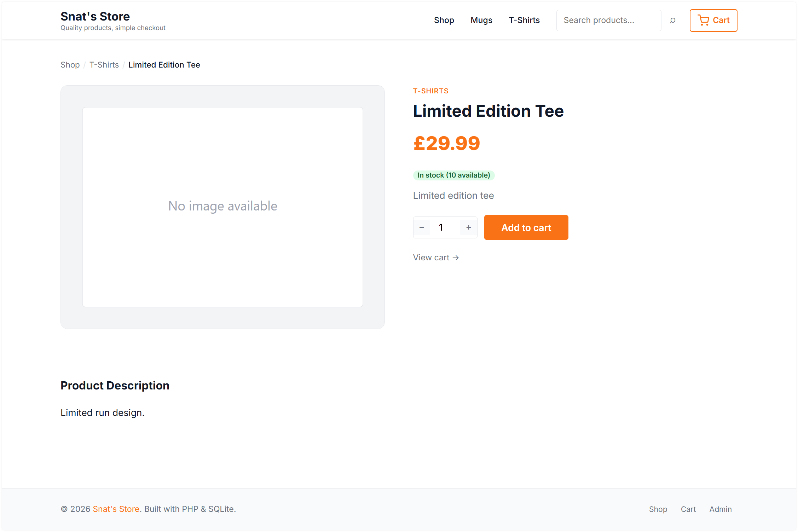Click Add to cart for Limited Edition Tee
Viewport: 798px width, 532px height.
pos(526,227)
